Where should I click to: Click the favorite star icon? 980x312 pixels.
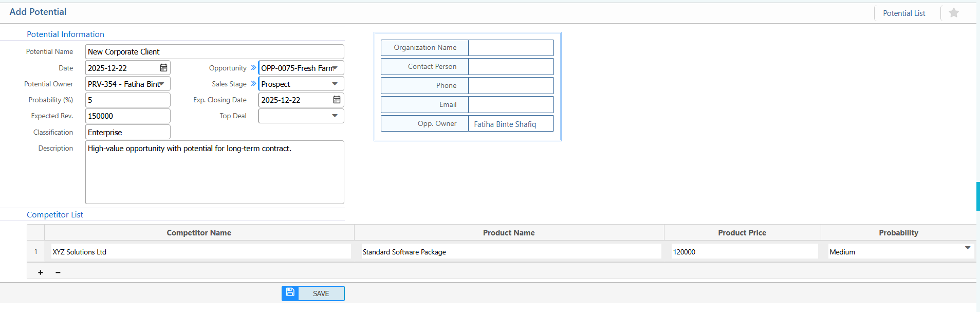pos(953,13)
